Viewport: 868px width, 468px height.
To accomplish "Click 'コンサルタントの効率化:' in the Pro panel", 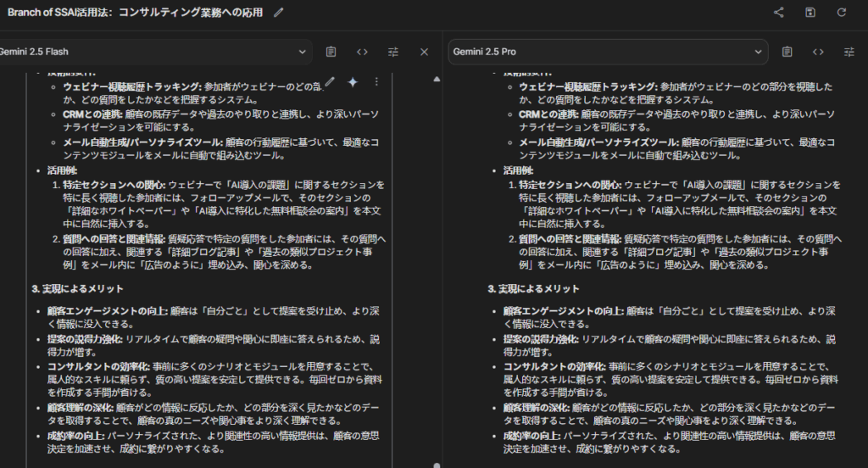I will click(x=554, y=366).
